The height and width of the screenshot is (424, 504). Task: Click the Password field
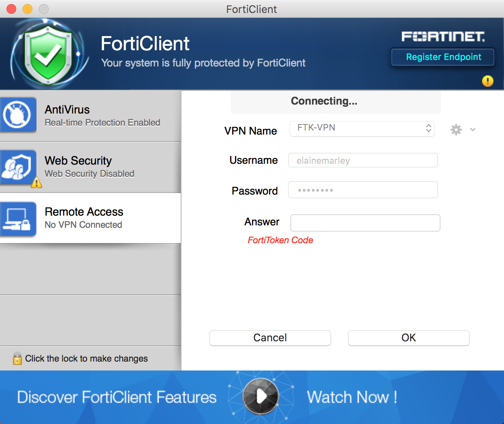(x=363, y=190)
